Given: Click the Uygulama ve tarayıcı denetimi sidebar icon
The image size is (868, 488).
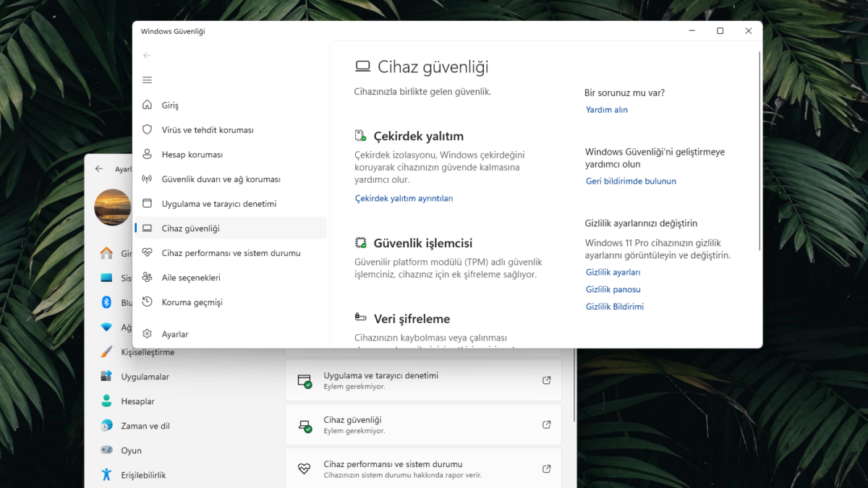Looking at the screenshot, I should [x=147, y=203].
